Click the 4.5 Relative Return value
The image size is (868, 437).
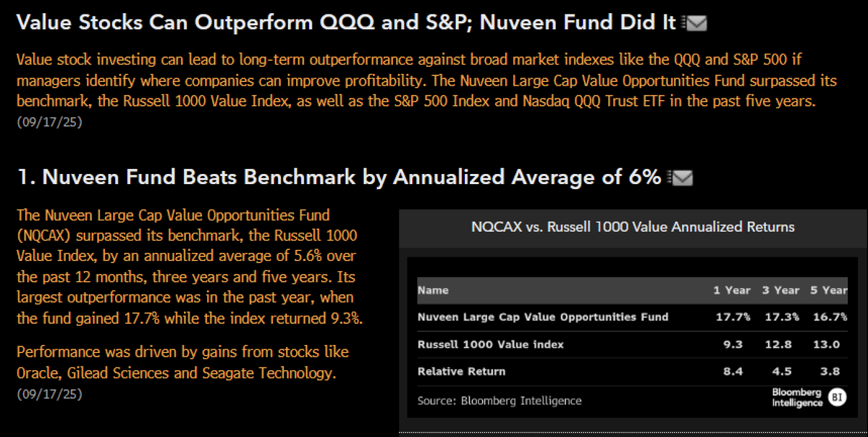point(782,372)
